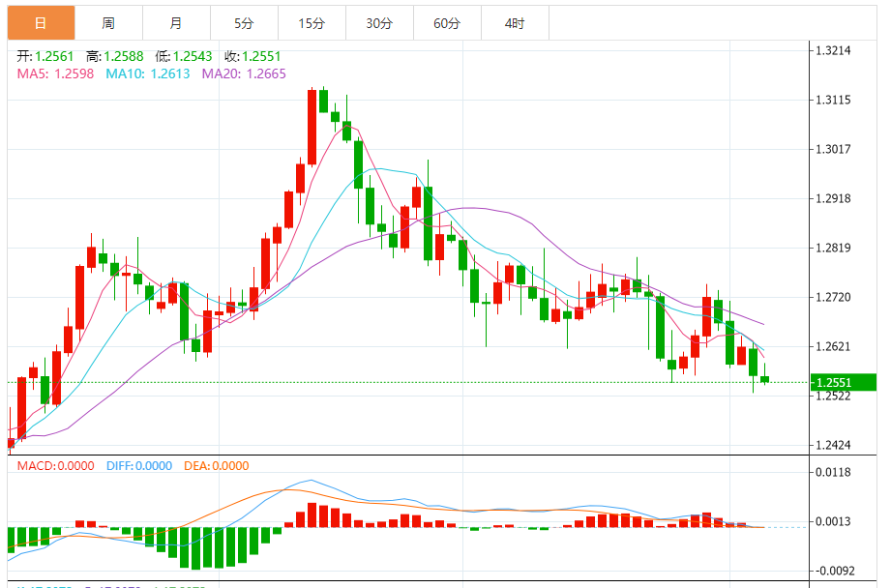Click the 高:1.2588 high price
Image resolution: width=891 pixels, height=588 pixels.
(x=115, y=56)
